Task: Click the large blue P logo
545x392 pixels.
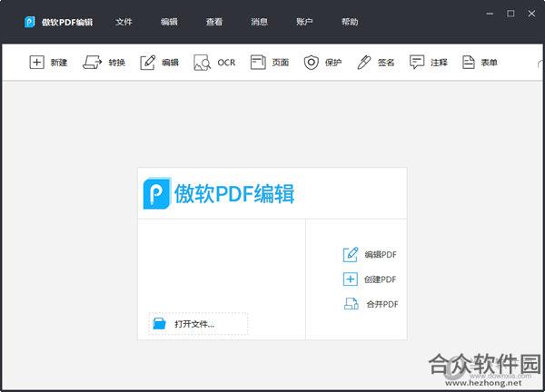Action: [x=157, y=193]
